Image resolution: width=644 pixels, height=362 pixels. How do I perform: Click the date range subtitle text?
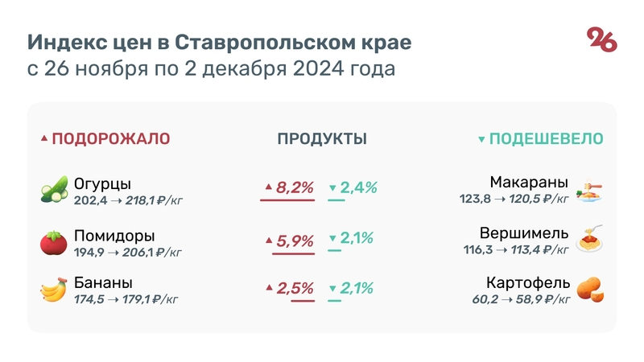pos(211,69)
